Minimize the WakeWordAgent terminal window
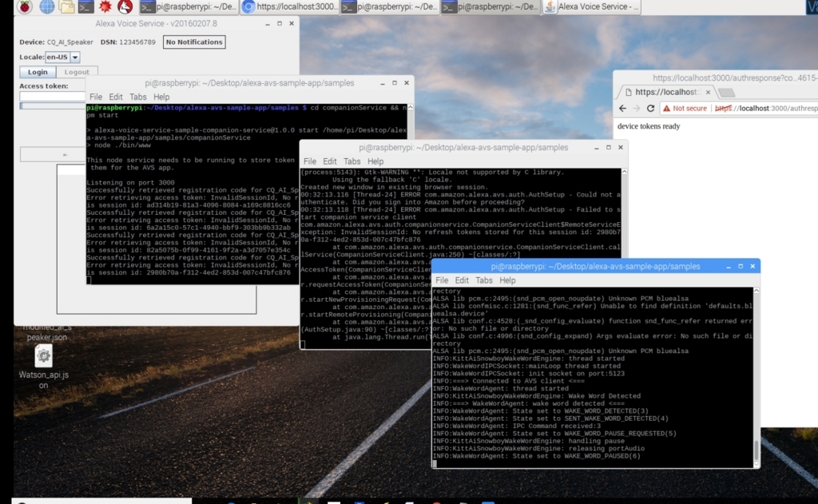Screen dimensions: 818x504 tap(729, 267)
